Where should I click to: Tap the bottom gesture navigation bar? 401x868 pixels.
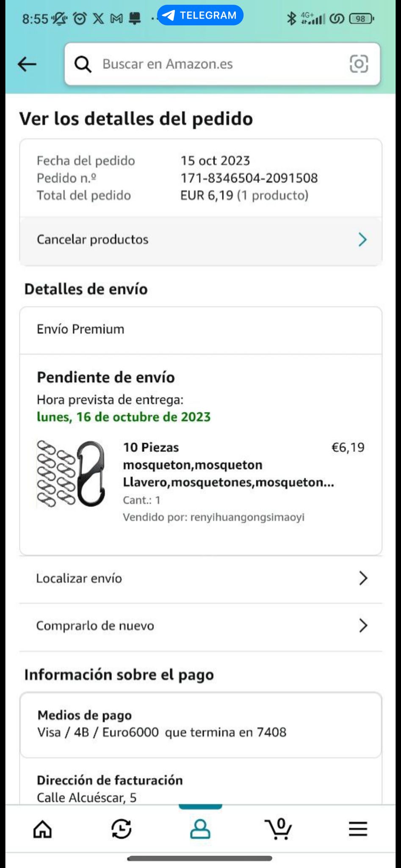point(200,858)
